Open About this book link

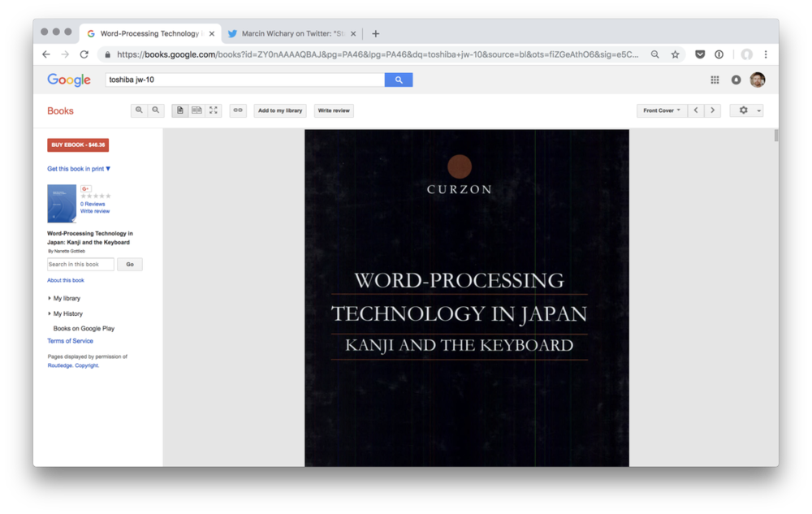pos(65,280)
